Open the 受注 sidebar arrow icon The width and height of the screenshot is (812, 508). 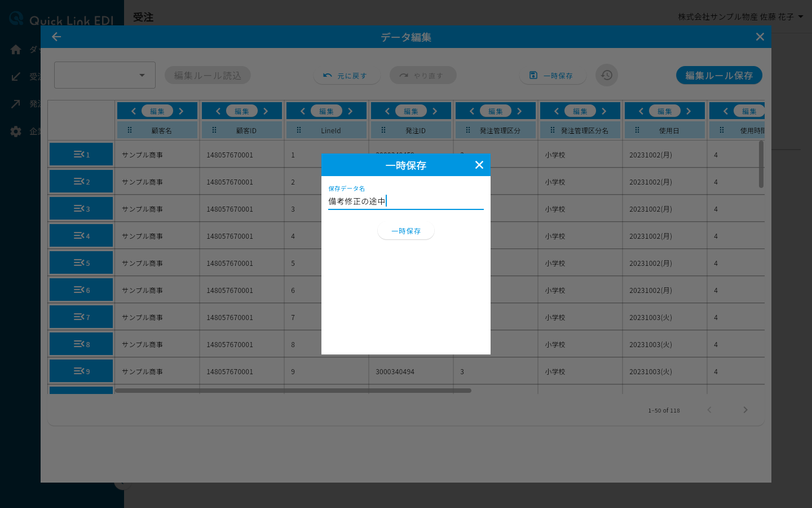tap(16, 77)
